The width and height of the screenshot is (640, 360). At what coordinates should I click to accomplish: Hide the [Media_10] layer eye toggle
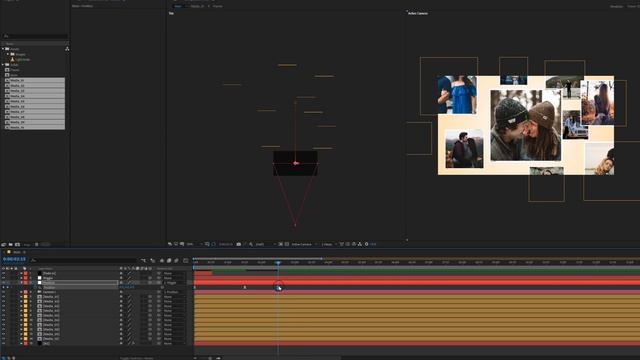pos(3,339)
